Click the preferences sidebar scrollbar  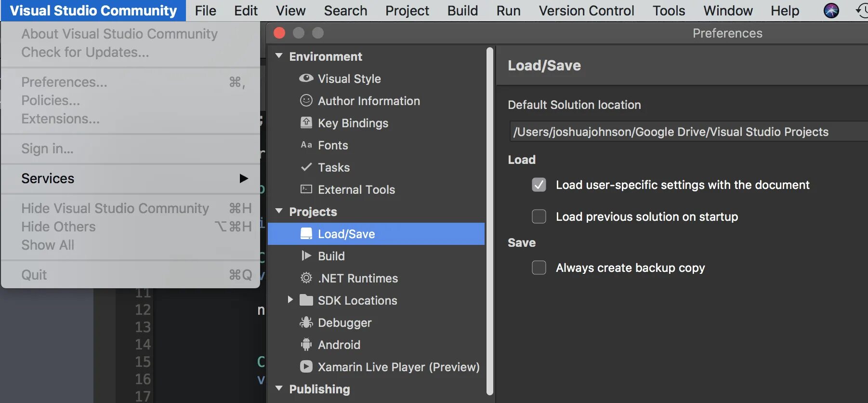[490, 221]
